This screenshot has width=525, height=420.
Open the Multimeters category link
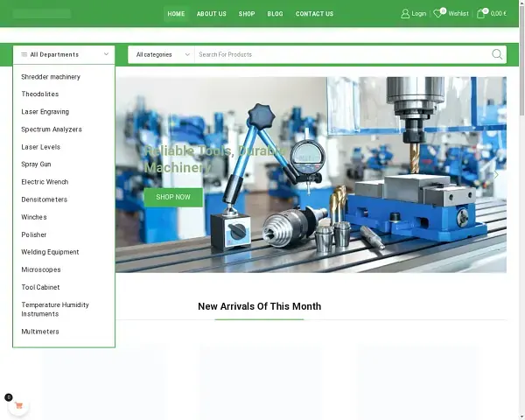coord(40,332)
